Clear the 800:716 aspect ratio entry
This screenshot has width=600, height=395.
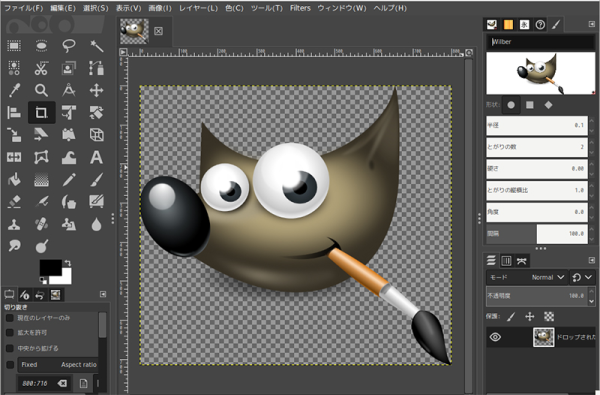tap(62, 383)
